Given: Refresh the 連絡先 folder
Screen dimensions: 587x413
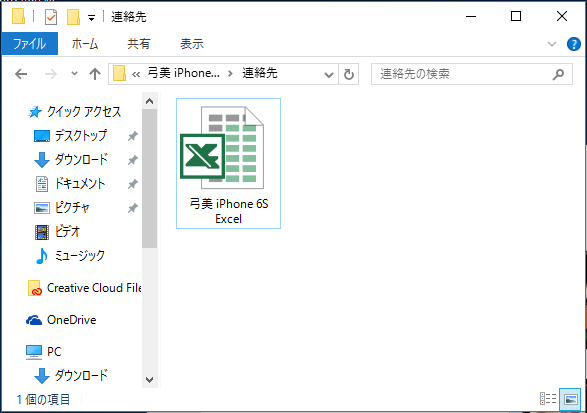Looking at the screenshot, I should tap(349, 74).
